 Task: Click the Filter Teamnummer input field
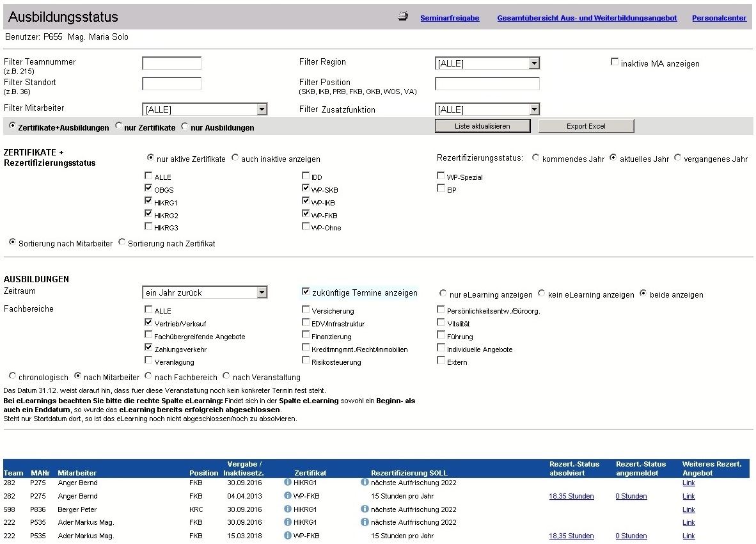[x=171, y=63]
